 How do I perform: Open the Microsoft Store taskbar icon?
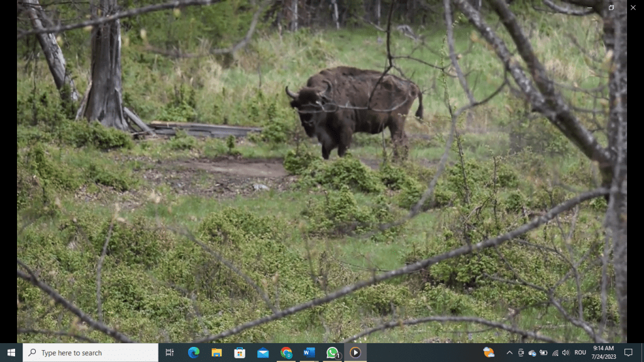240,353
